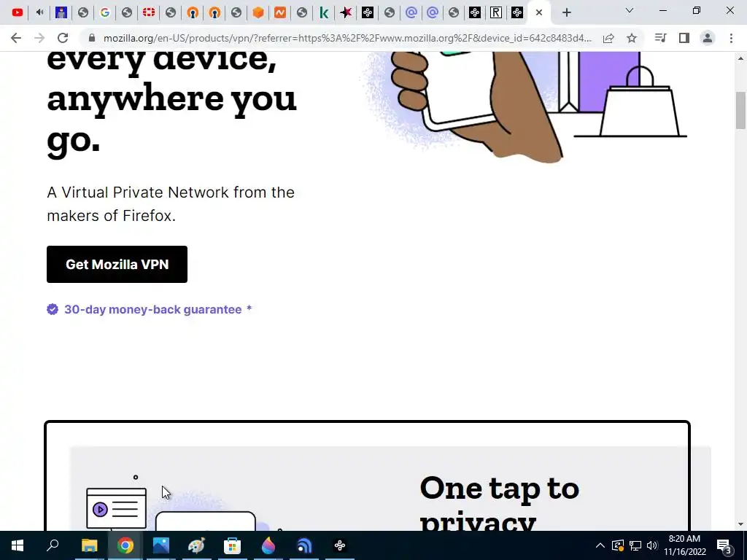
Task: Open the media control icon
Action: click(x=660, y=38)
